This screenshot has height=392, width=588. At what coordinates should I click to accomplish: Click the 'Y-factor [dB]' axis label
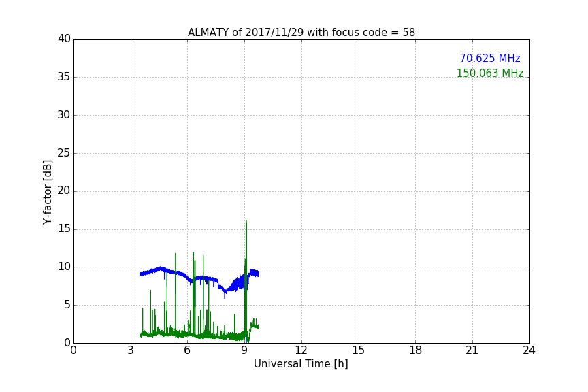click(47, 192)
